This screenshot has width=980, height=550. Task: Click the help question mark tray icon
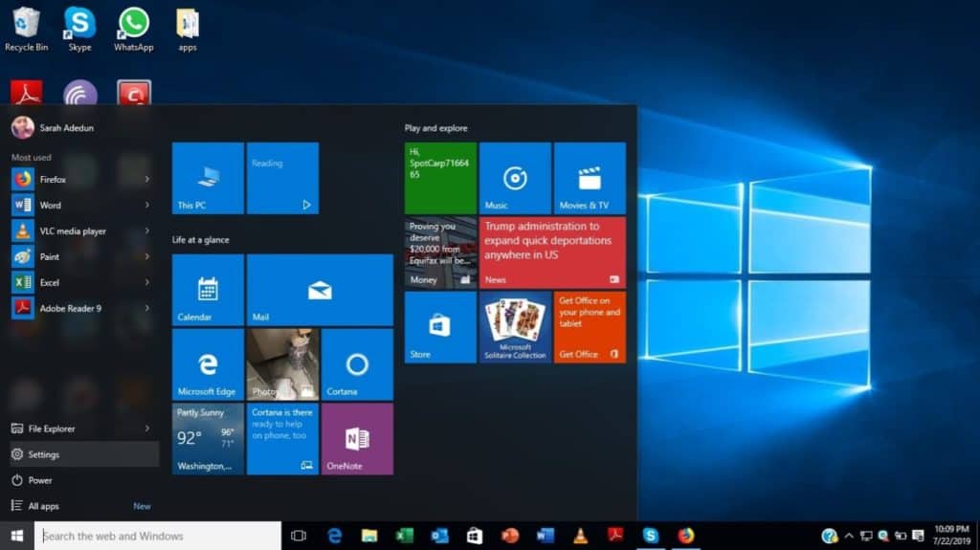[830, 536]
